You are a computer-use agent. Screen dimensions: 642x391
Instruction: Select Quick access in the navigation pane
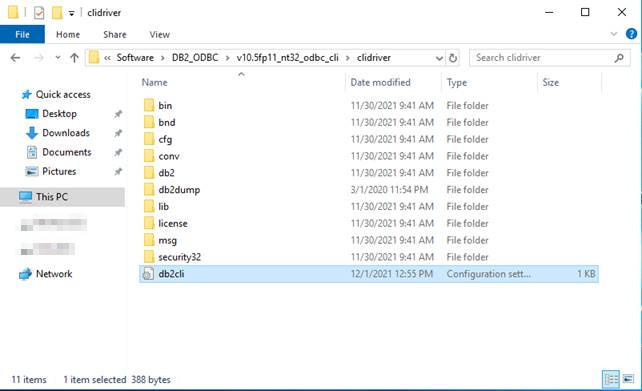tap(56, 95)
